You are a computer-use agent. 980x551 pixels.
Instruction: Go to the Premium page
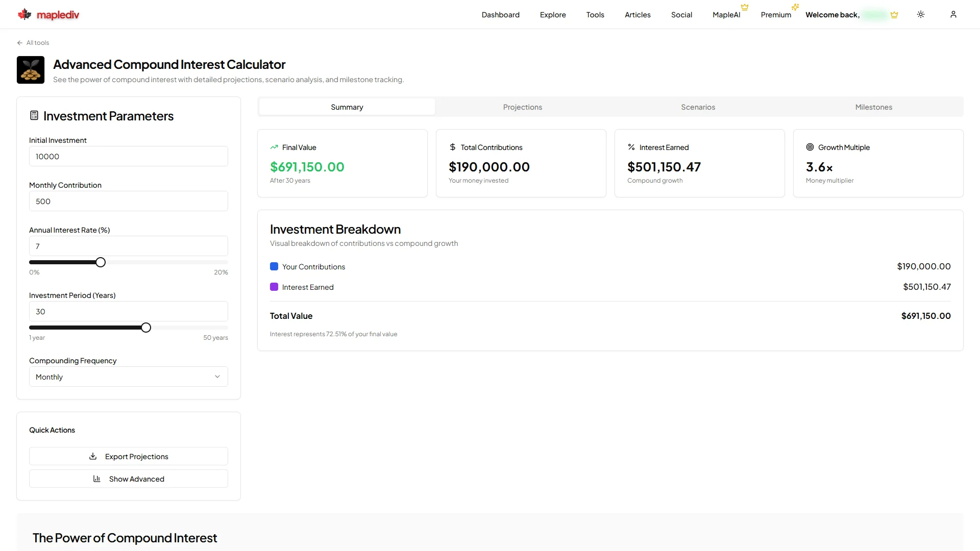click(776, 15)
